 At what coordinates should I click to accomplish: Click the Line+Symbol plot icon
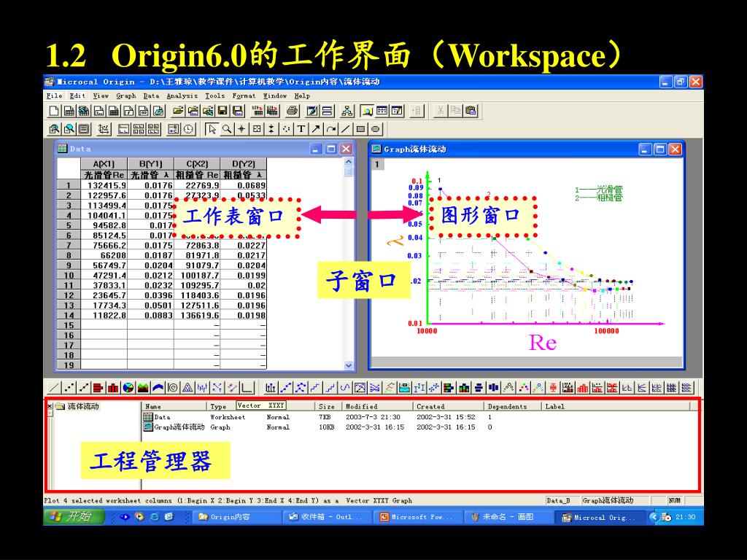(x=84, y=388)
